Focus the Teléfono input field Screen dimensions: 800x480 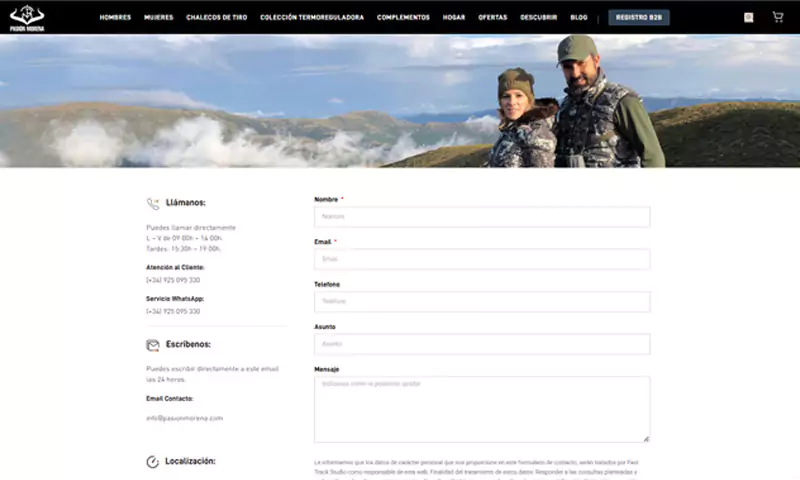(482, 301)
